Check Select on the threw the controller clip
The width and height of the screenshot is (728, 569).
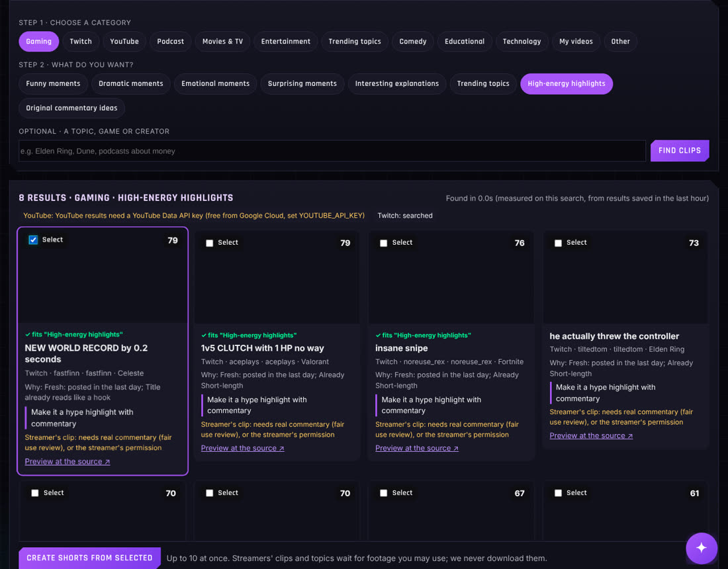click(x=558, y=243)
